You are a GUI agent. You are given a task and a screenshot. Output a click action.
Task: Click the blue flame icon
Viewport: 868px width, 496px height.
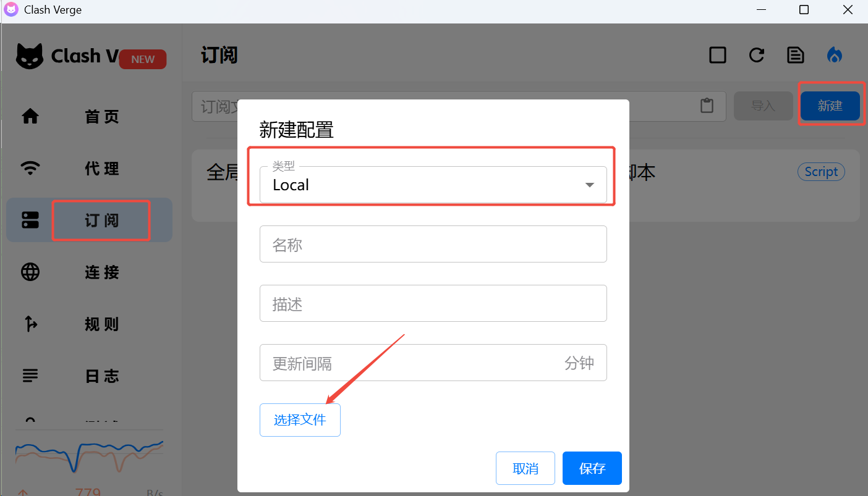pyautogui.click(x=835, y=55)
